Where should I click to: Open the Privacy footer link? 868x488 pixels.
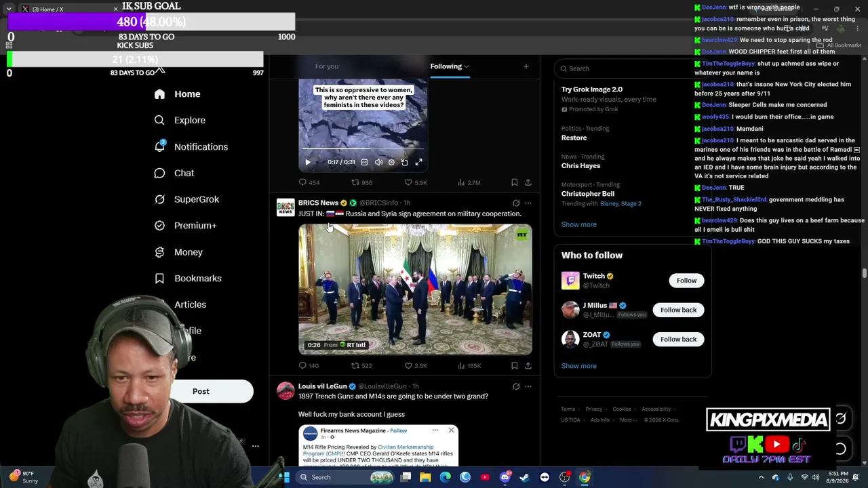[x=593, y=409]
